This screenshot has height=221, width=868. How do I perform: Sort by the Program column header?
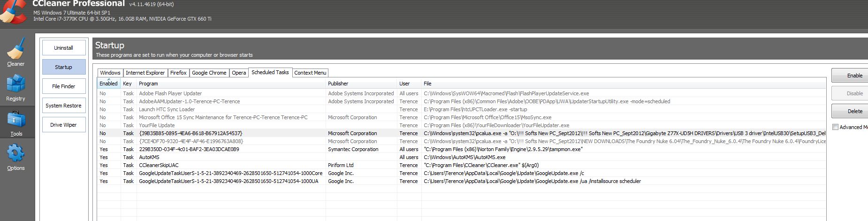coord(231,84)
